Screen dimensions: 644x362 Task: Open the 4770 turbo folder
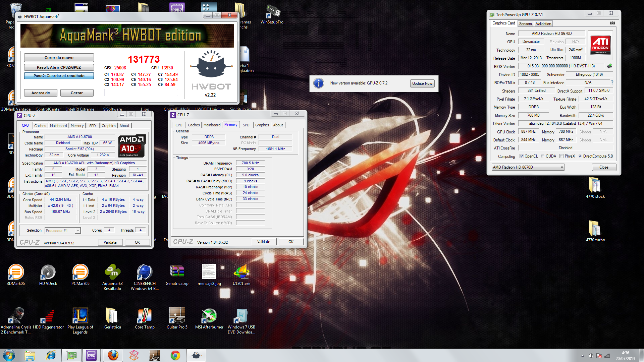pyautogui.click(x=595, y=231)
